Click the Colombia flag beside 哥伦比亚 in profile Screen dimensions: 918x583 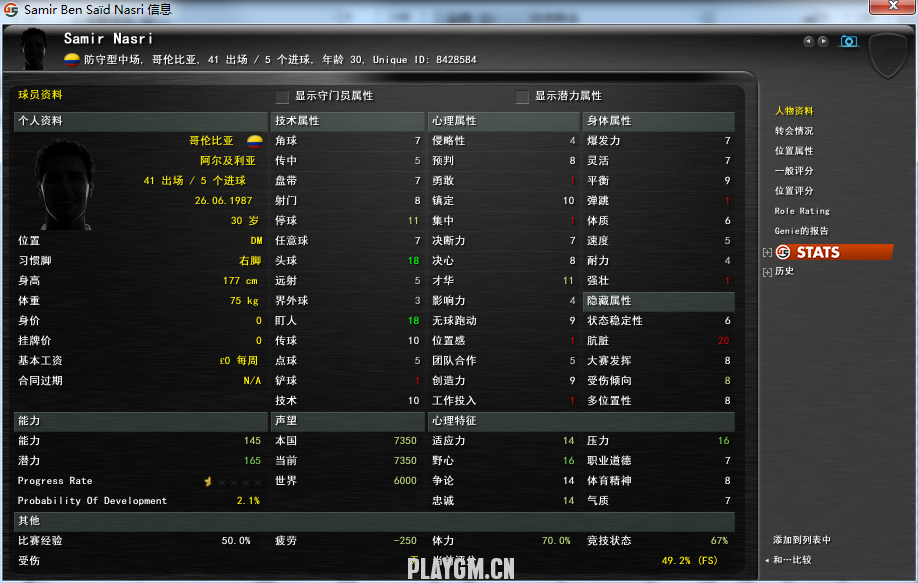coord(255,140)
